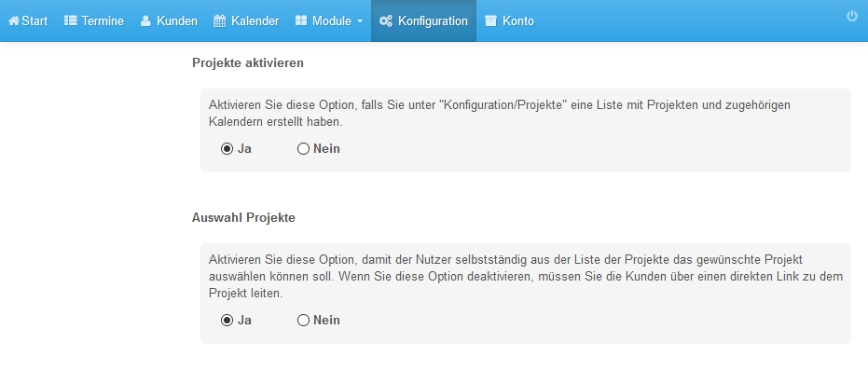Screen dimensions: 868x384
Task: Click the Module menu label
Action: point(332,21)
